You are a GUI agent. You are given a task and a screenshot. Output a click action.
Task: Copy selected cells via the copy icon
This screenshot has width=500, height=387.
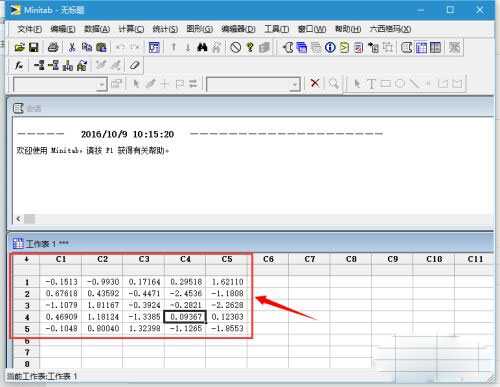(x=87, y=47)
